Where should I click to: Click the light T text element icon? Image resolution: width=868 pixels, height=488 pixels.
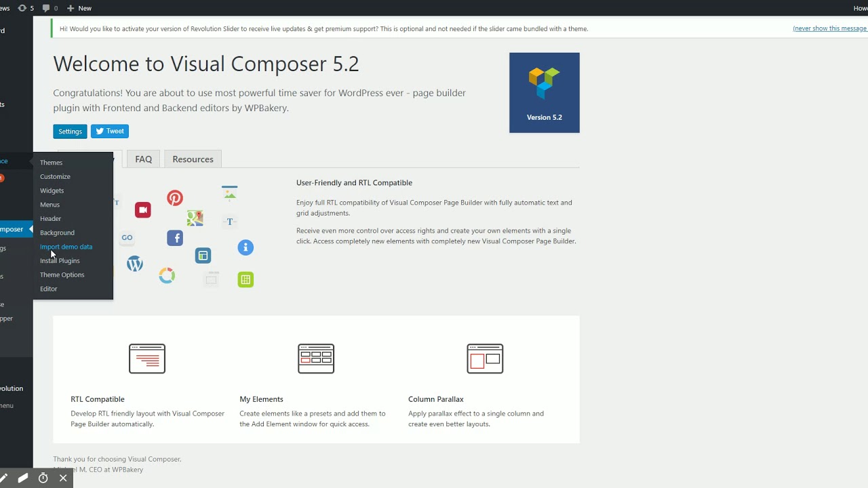(230, 222)
